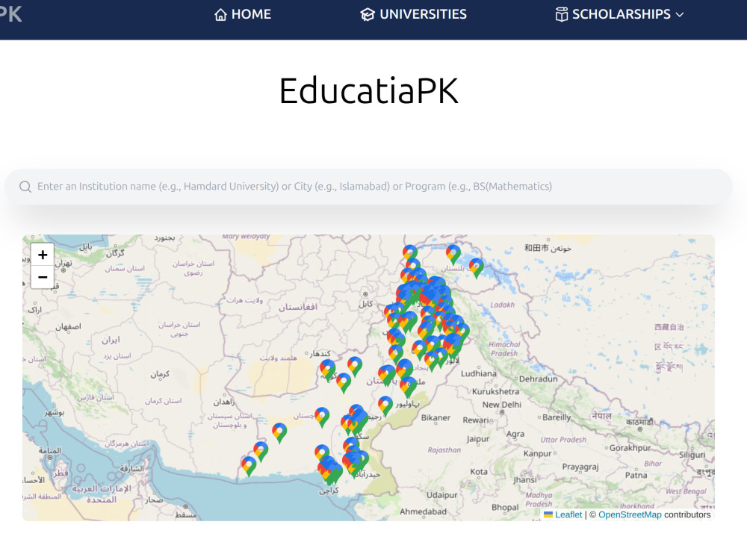Click the Jaipur label on map
The height and width of the screenshot is (560, 747).
coord(478,439)
